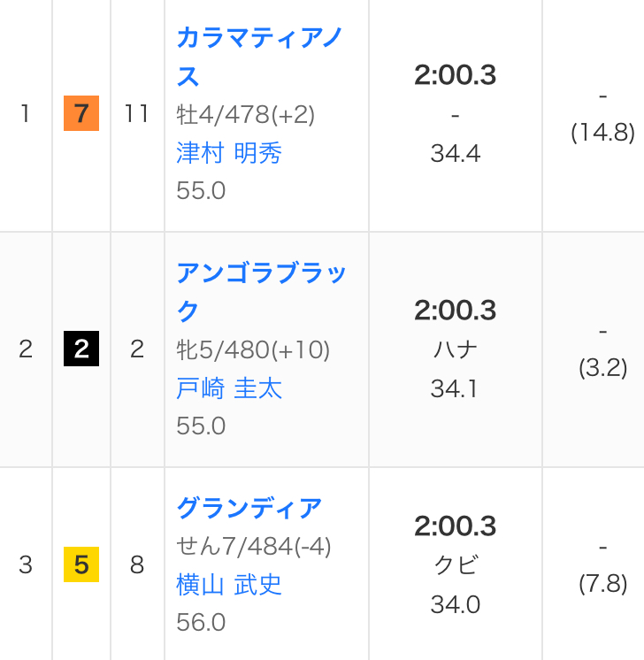
Task: Open horse グランディア link
Action: coord(249,508)
